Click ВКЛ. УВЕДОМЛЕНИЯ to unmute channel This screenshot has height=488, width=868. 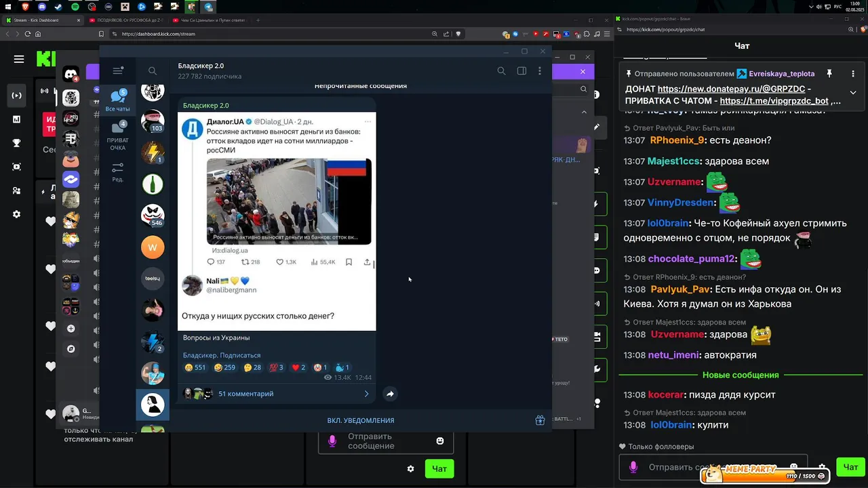[361, 420]
